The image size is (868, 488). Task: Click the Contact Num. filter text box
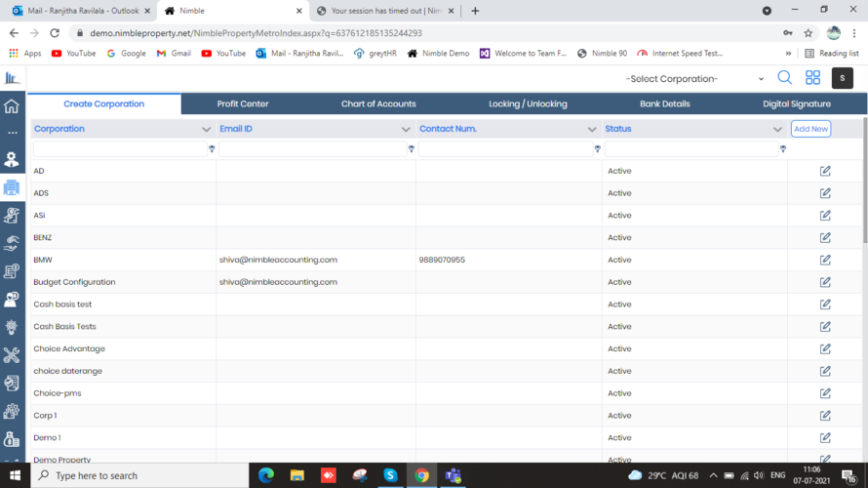[505, 148]
